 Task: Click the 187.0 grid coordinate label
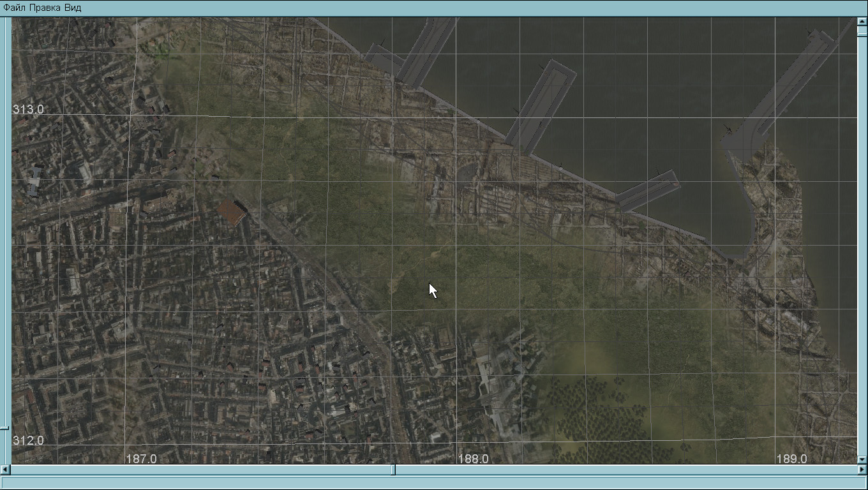[x=141, y=459]
